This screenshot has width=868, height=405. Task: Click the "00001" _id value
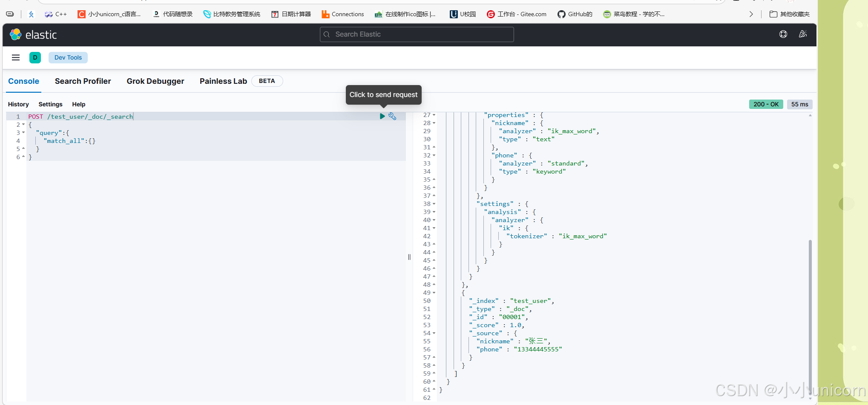click(512, 317)
